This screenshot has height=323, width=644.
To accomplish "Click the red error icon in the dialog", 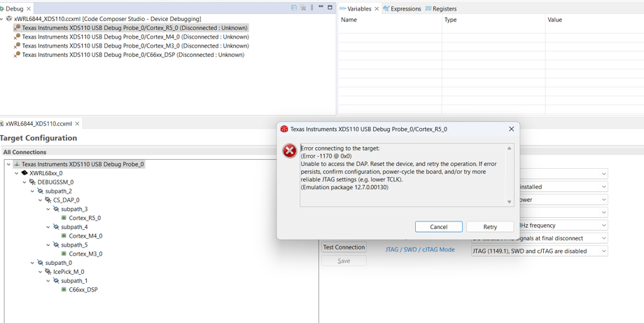I will pyautogui.click(x=290, y=151).
